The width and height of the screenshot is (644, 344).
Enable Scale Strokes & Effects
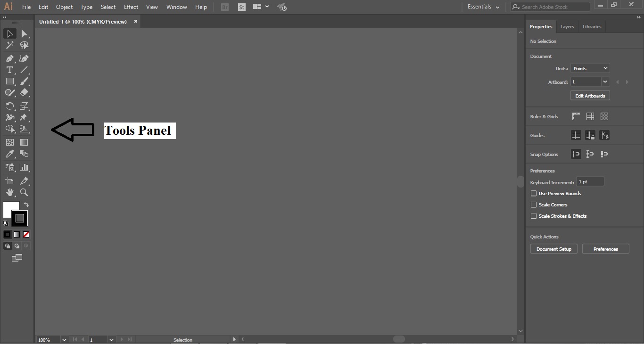pos(533,216)
